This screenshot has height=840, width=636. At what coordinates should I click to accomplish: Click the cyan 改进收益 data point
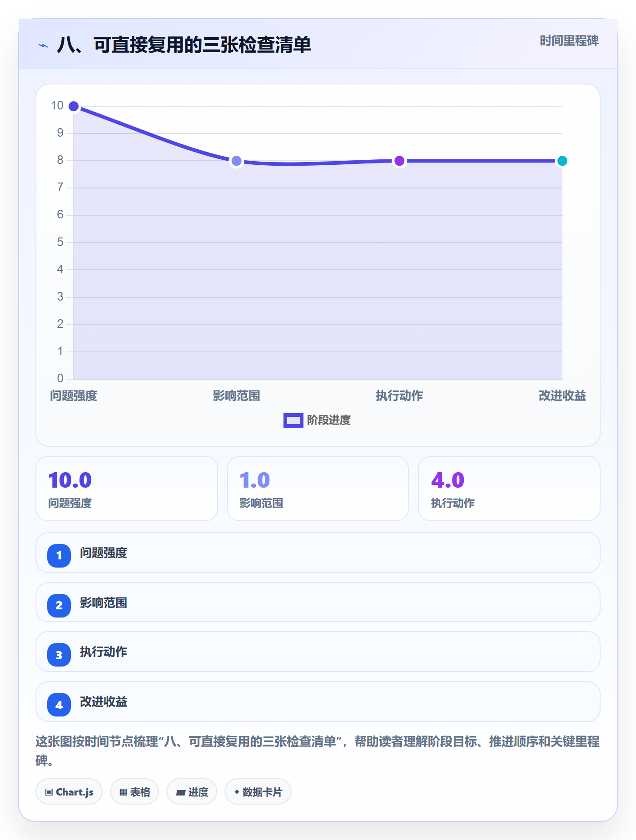tap(562, 161)
